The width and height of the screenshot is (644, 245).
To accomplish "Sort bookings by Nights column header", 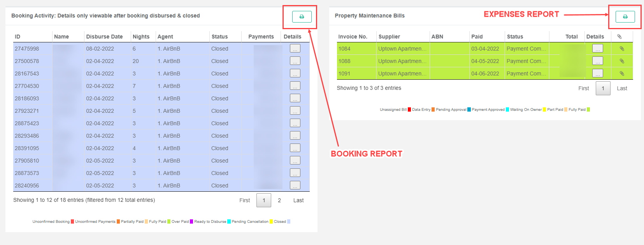I will 141,37.
